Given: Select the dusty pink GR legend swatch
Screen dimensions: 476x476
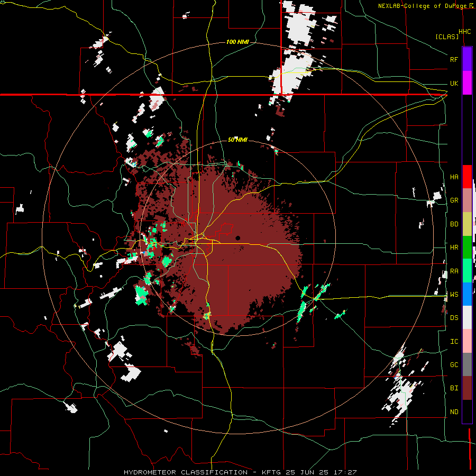Looking at the screenshot, I should click(467, 200).
